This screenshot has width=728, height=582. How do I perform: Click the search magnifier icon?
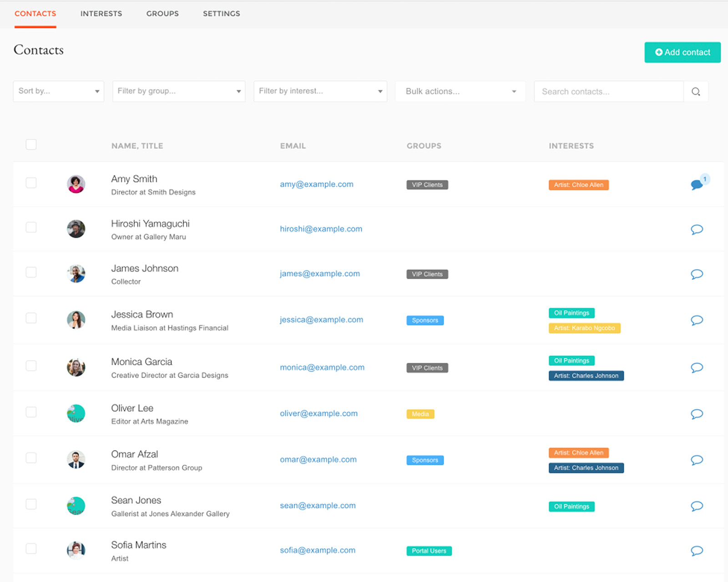(x=696, y=91)
